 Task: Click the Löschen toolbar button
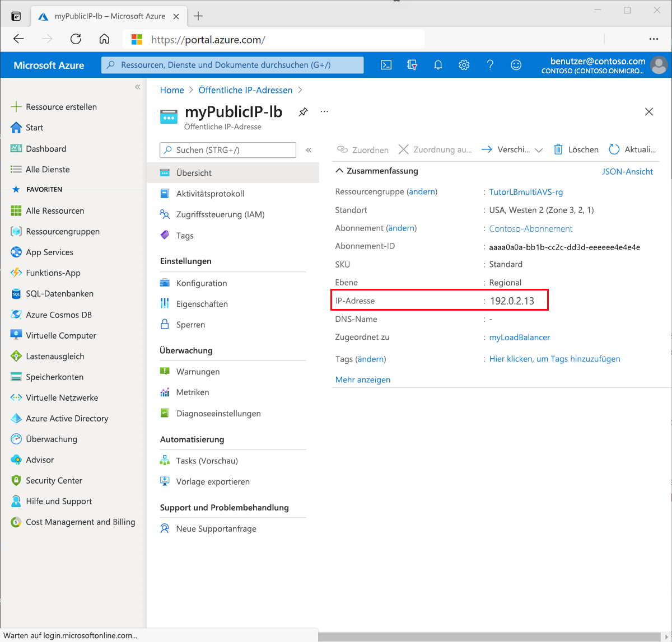click(x=576, y=149)
